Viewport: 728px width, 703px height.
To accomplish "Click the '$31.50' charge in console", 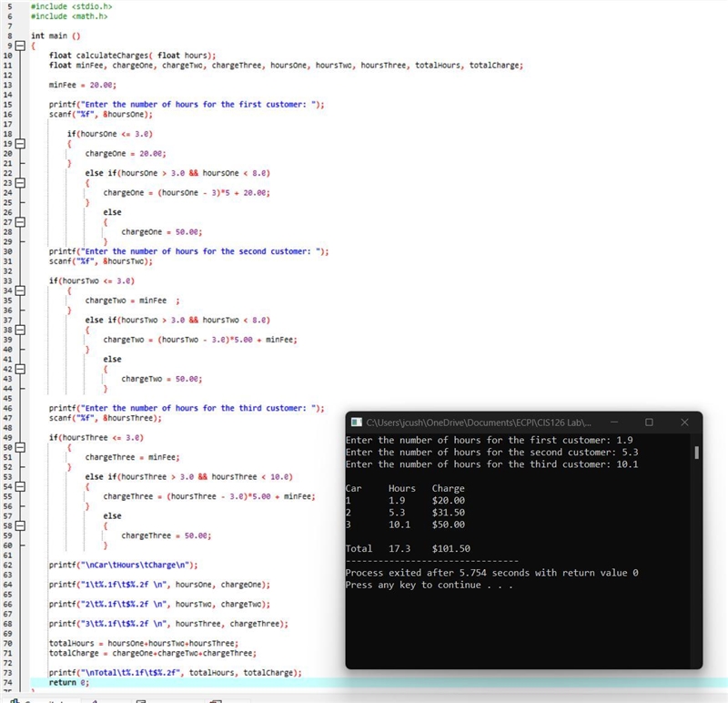I will click(x=448, y=513).
